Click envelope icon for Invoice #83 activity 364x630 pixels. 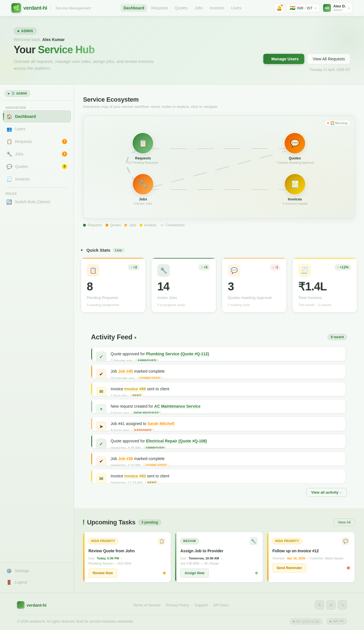pyautogui.click(x=101, y=479)
